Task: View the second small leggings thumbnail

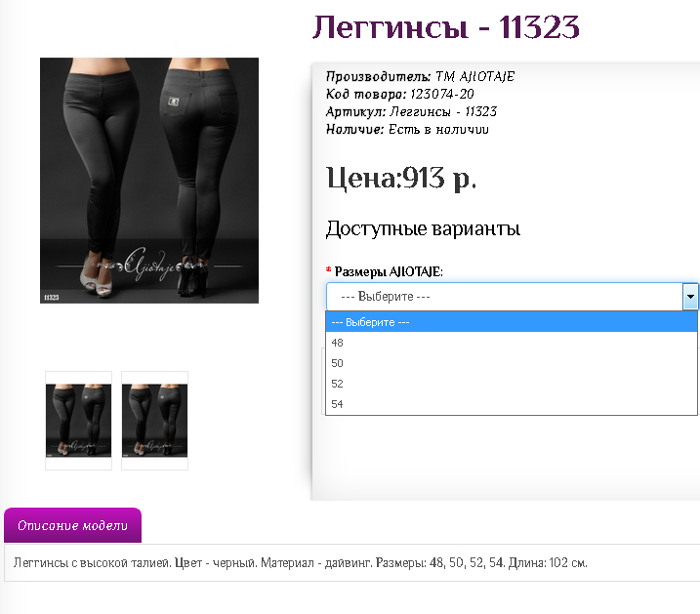Action: (154, 421)
